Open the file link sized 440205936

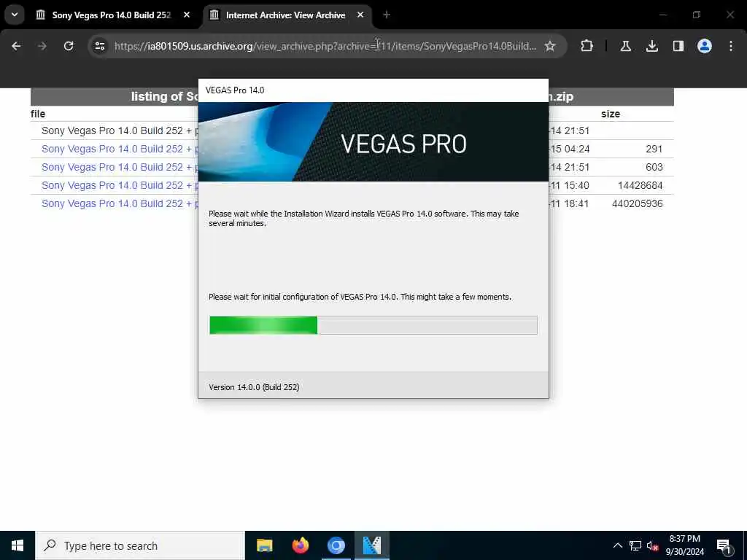[119, 203]
